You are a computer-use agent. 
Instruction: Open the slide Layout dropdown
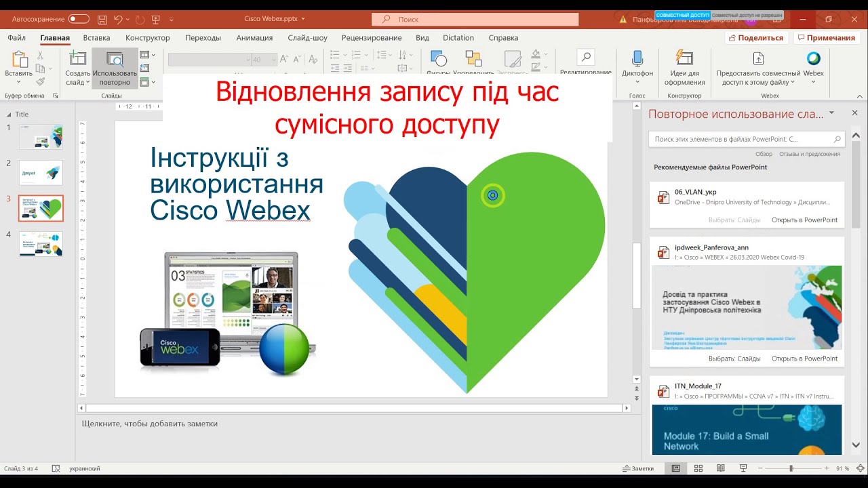(x=147, y=55)
